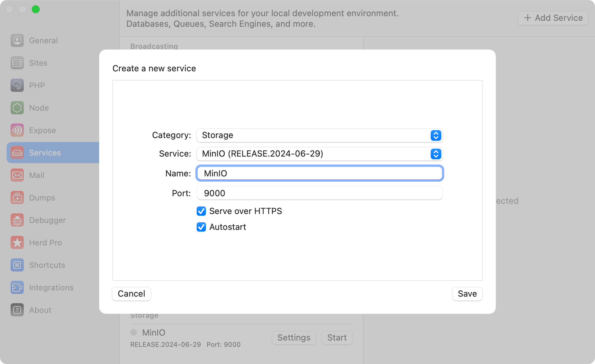Disable the Autostart checkbox
Viewport: 595px width, 364px height.
tap(201, 227)
